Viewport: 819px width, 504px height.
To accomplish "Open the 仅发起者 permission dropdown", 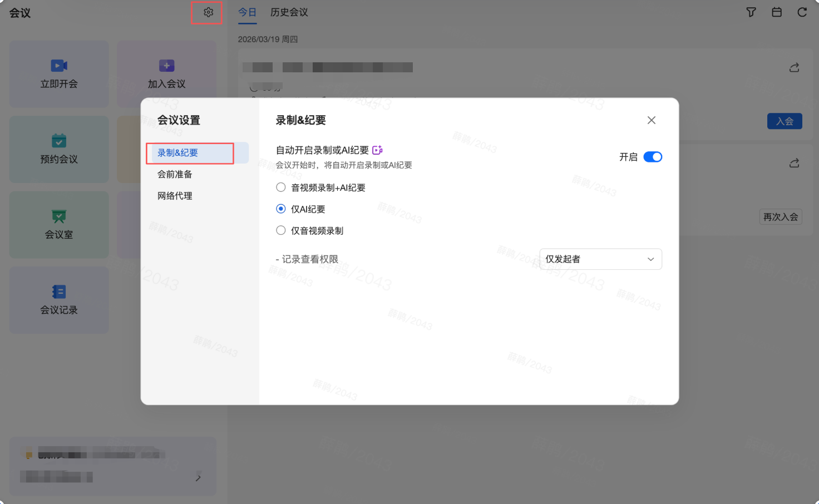I will click(601, 259).
